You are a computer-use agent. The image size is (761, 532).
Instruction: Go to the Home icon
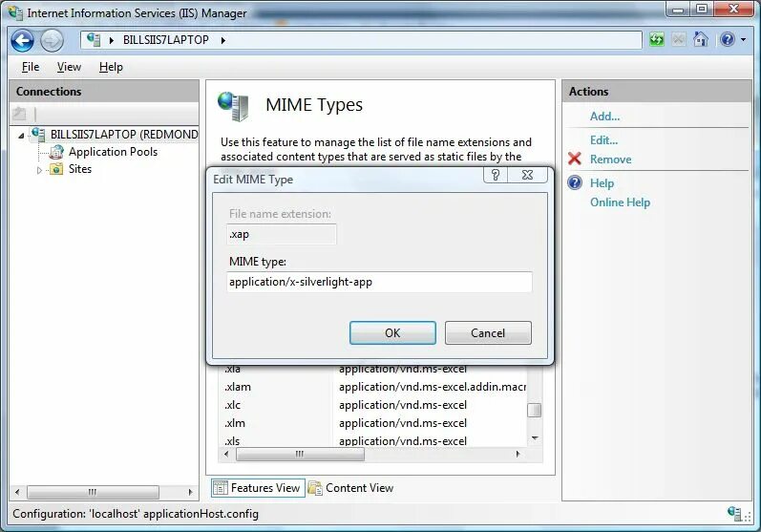point(700,39)
